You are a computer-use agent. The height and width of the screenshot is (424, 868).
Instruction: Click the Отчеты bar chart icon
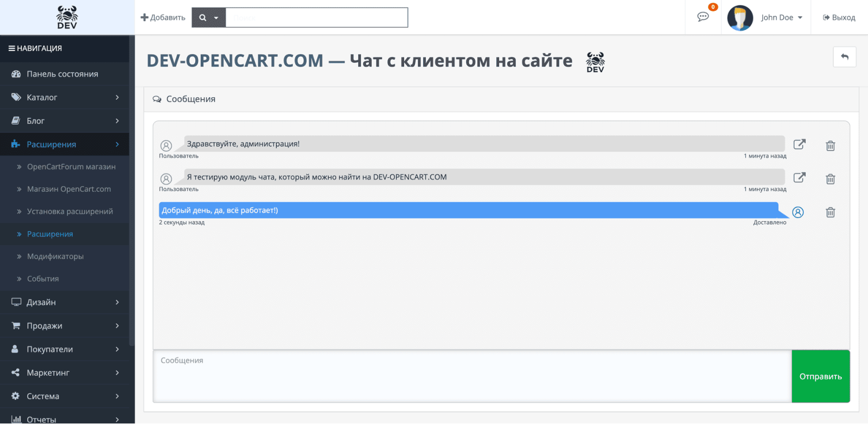16,419
